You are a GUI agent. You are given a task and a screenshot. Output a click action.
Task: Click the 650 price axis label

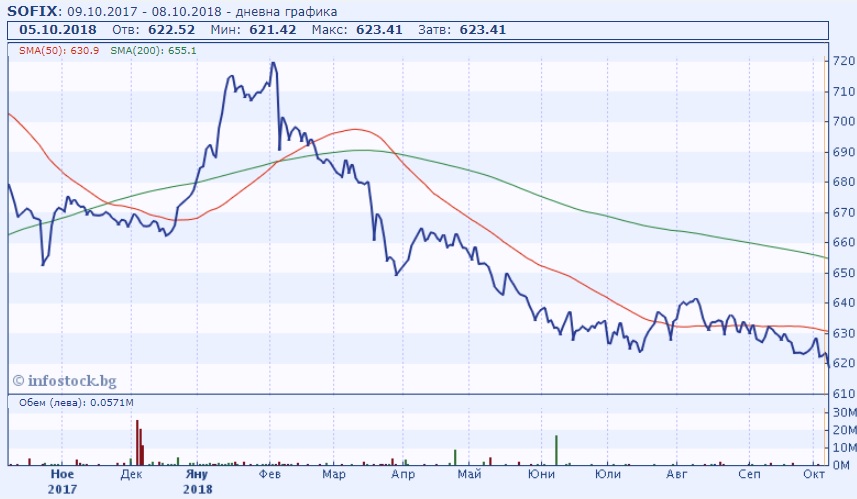(x=844, y=273)
